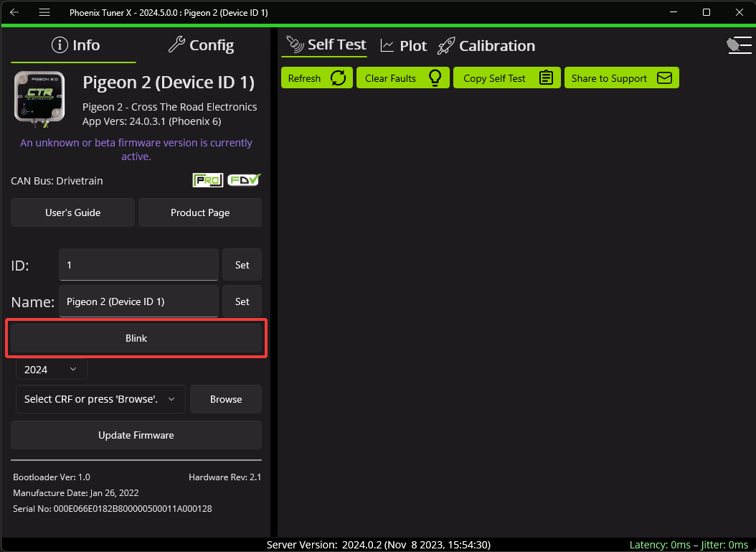Switch to the Info tab
Image resolution: width=756 pixels, height=552 pixels.
76,45
